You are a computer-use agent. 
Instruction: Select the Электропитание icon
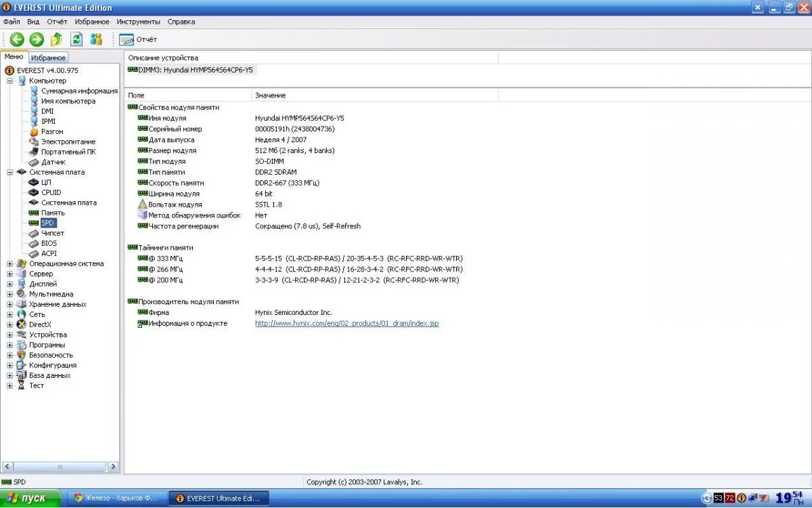[x=34, y=142]
